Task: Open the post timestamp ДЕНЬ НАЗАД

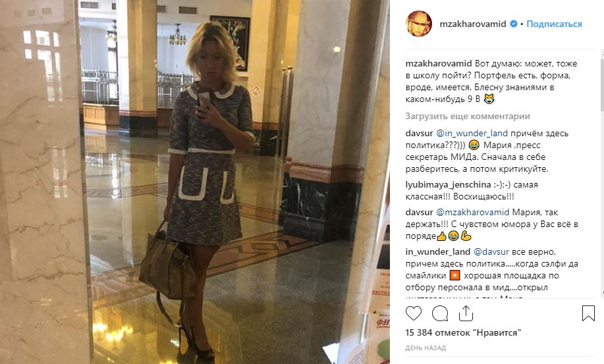Action: coord(426,348)
